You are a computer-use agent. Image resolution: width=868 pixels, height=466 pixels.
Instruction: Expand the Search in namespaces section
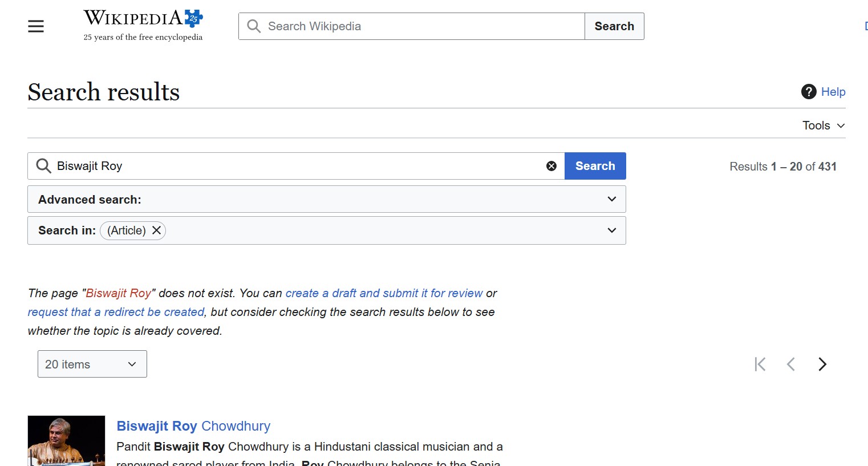327,230
